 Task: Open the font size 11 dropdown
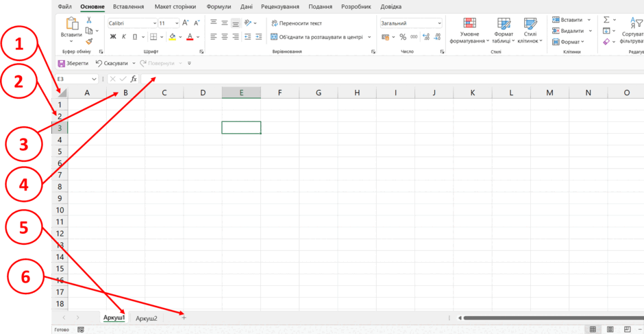tap(177, 23)
